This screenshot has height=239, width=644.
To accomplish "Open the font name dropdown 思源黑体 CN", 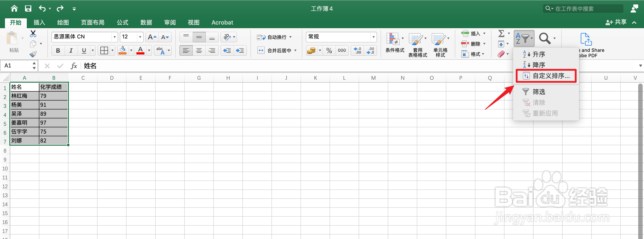I will tap(114, 37).
